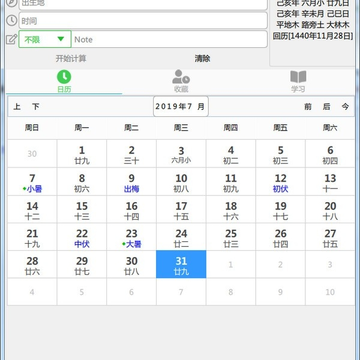Screen dimensions: 360x360
Task: Open the 2019年7月 month selector
Action: pos(181,107)
